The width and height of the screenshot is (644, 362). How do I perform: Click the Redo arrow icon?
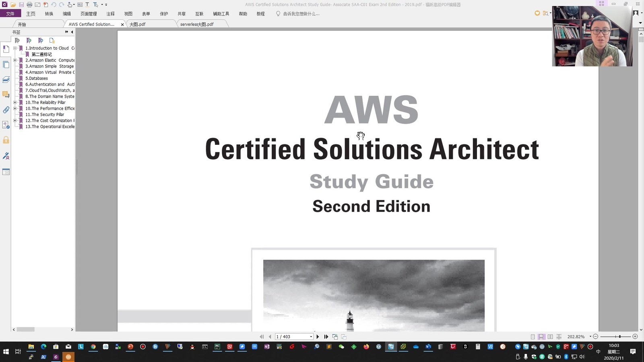[x=62, y=4]
